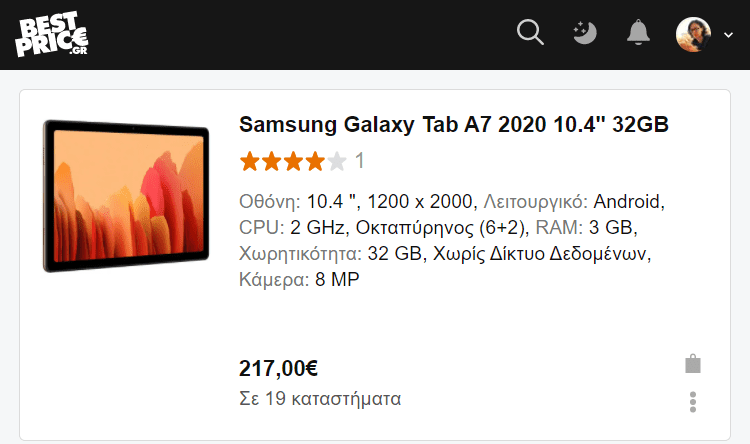Click the 217,00€ price

(x=278, y=368)
